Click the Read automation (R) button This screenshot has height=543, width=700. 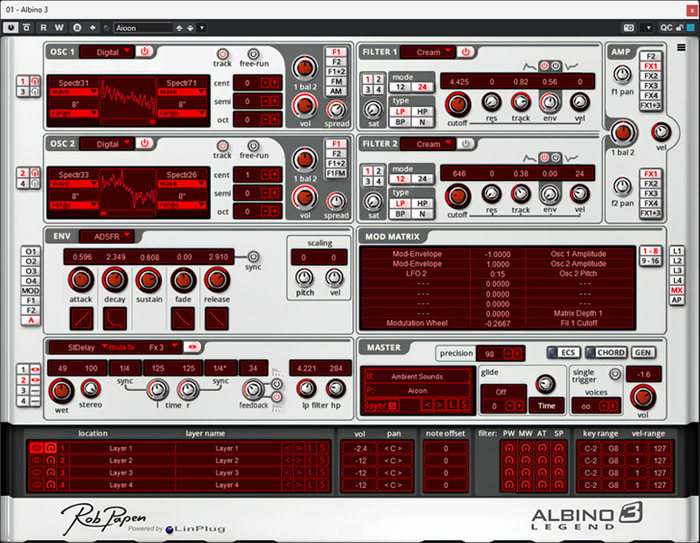pyautogui.click(x=45, y=27)
